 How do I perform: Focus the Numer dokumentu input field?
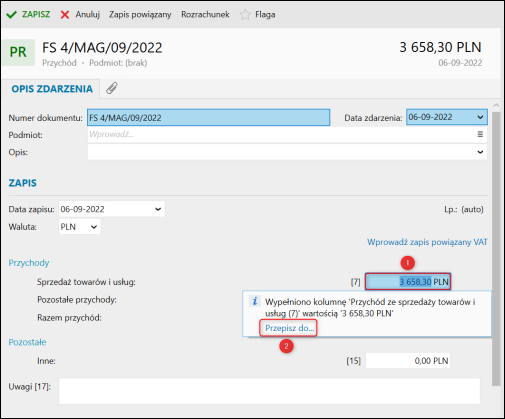coord(209,117)
